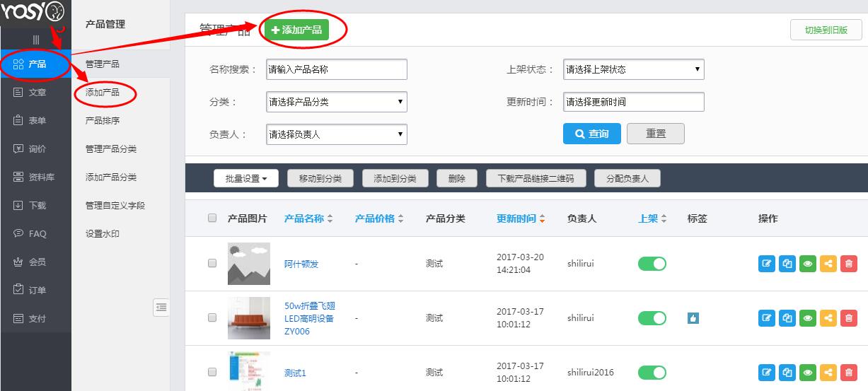868x391 pixels.
Task: Copy the 测试1 product
Action: click(787, 372)
